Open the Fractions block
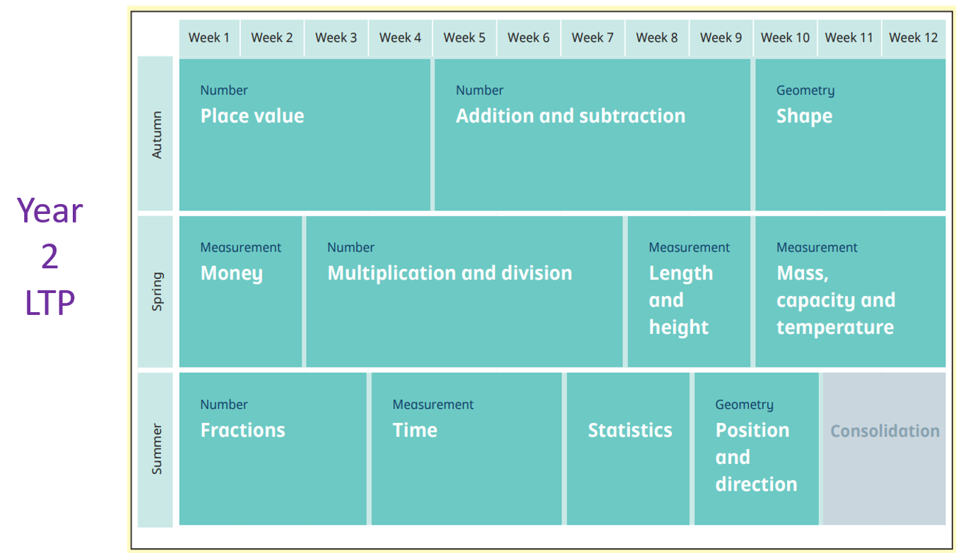The image size is (968, 560). tap(273, 449)
